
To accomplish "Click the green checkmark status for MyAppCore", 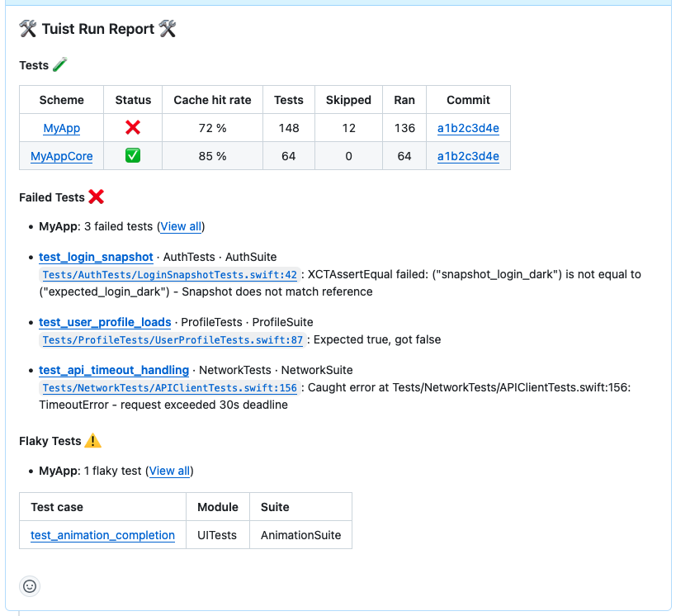I will click(133, 156).
